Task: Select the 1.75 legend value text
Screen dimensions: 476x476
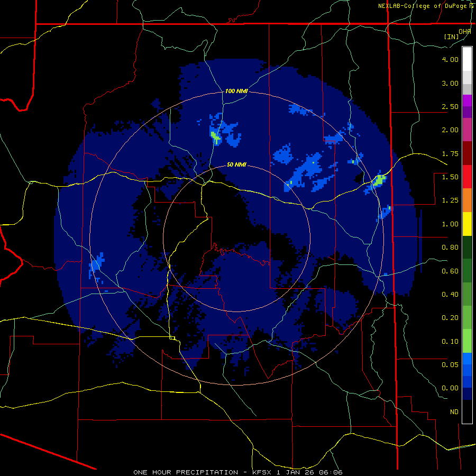Action: (450, 153)
